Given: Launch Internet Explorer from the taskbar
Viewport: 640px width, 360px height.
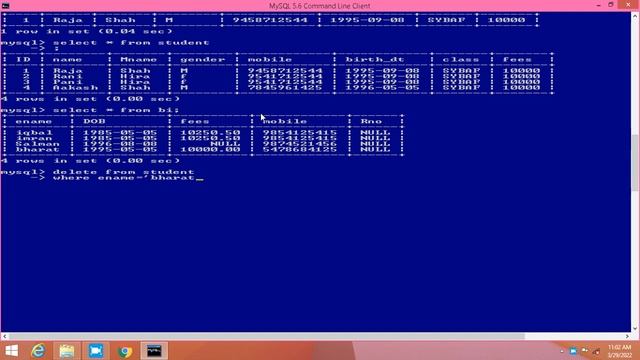Looking at the screenshot, I should point(38,351).
